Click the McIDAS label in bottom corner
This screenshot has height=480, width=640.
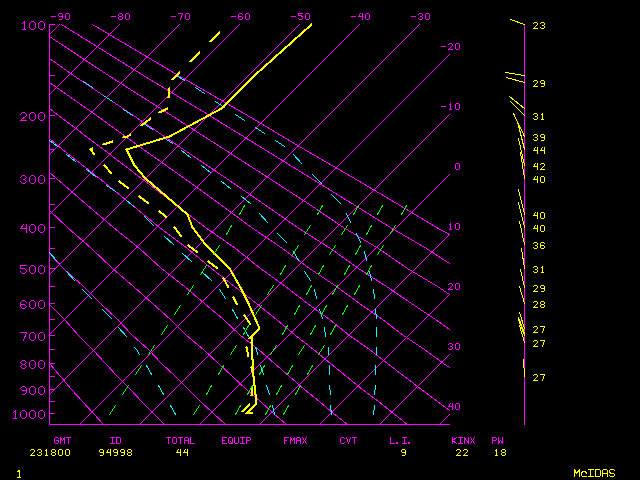click(x=593, y=472)
